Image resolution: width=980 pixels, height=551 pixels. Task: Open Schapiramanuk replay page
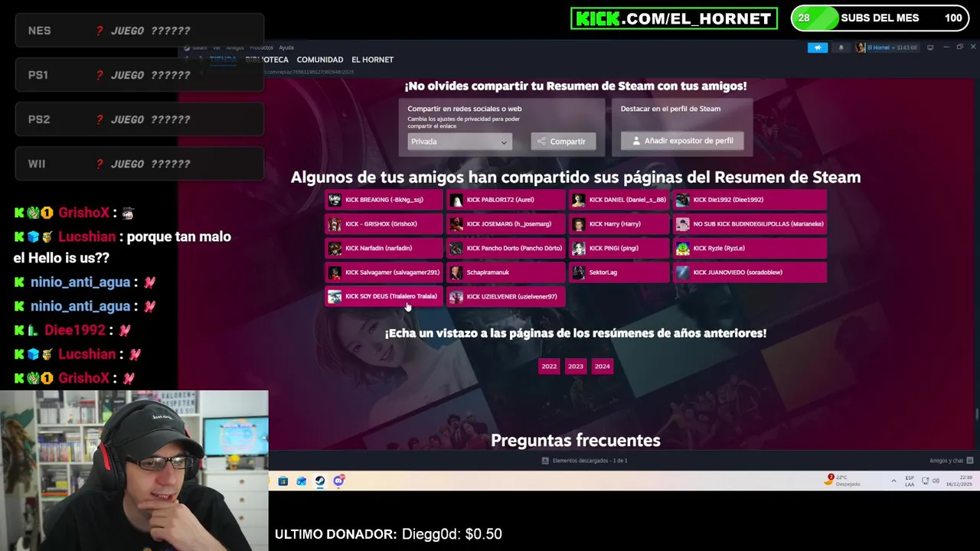click(505, 272)
